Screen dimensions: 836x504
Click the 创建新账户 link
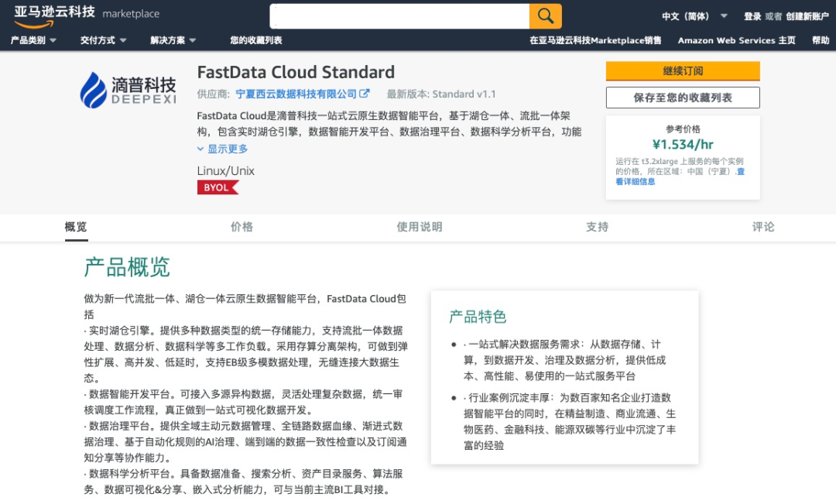[x=807, y=16]
